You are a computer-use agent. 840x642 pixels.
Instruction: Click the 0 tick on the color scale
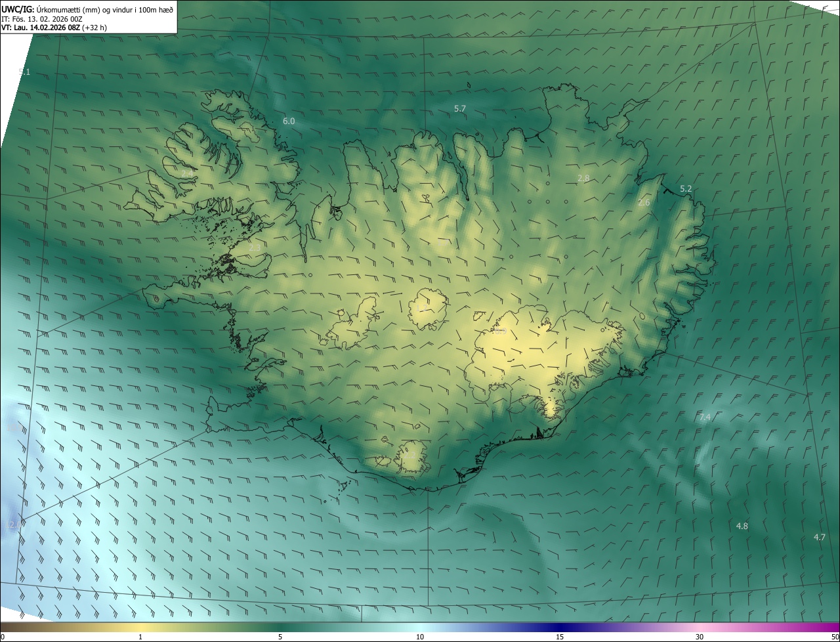[3, 637]
